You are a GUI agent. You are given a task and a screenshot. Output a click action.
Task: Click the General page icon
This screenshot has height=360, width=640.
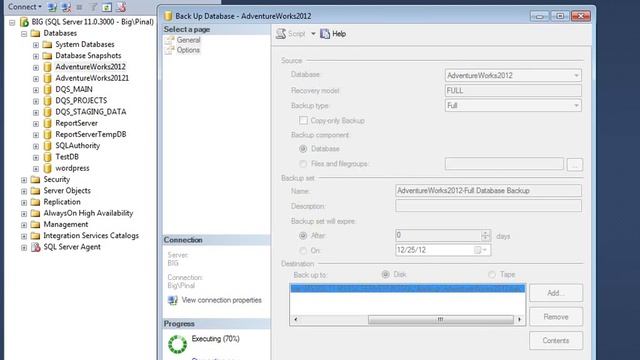pyautogui.click(x=169, y=40)
